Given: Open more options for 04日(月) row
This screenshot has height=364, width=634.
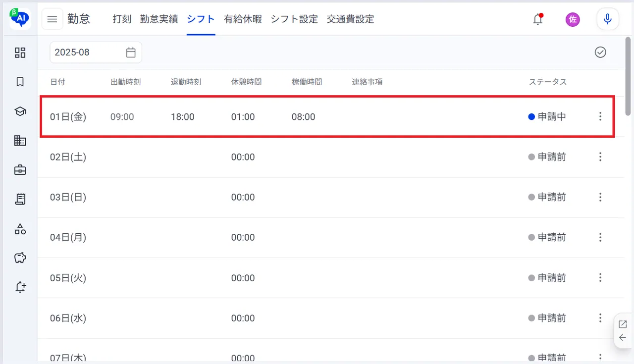Looking at the screenshot, I should pos(600,237).
